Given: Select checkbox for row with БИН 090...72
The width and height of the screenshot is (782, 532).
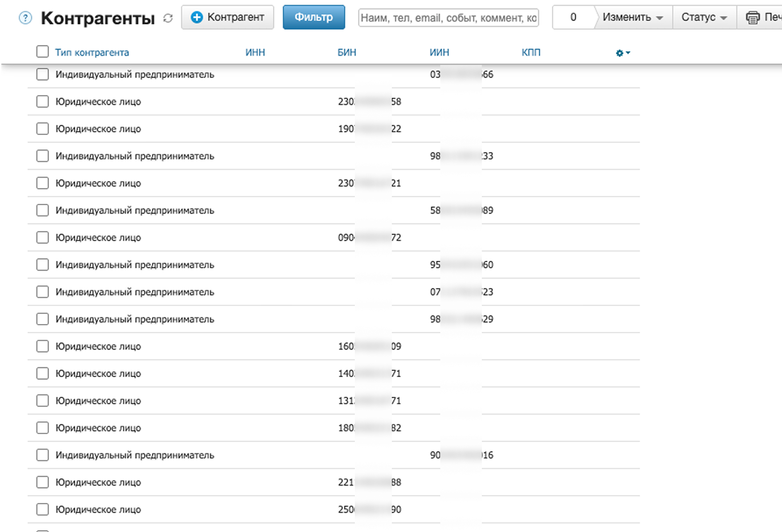Looking at the screenshot, I should click(x=43, y=238).
